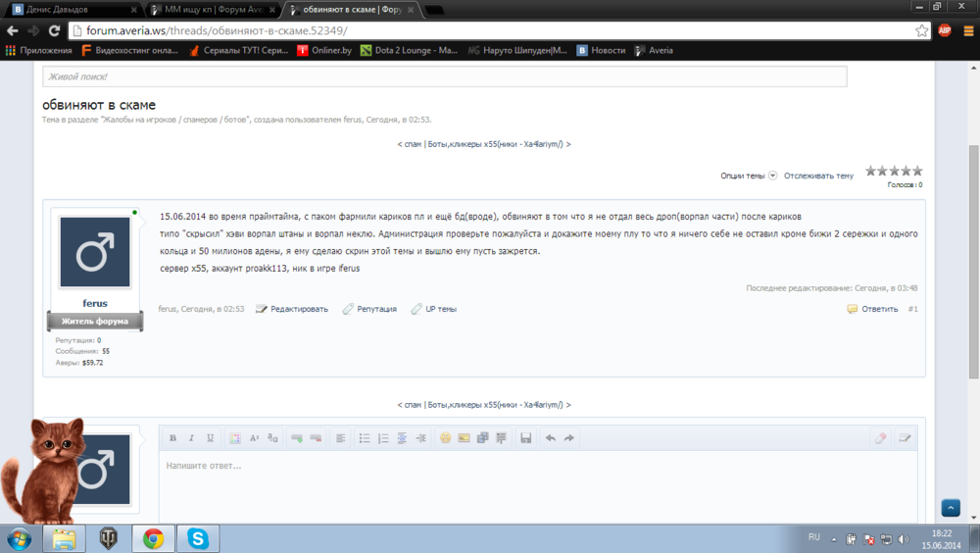
Task: Toggle underline formatting in reply editor
Action: point(210,438)
